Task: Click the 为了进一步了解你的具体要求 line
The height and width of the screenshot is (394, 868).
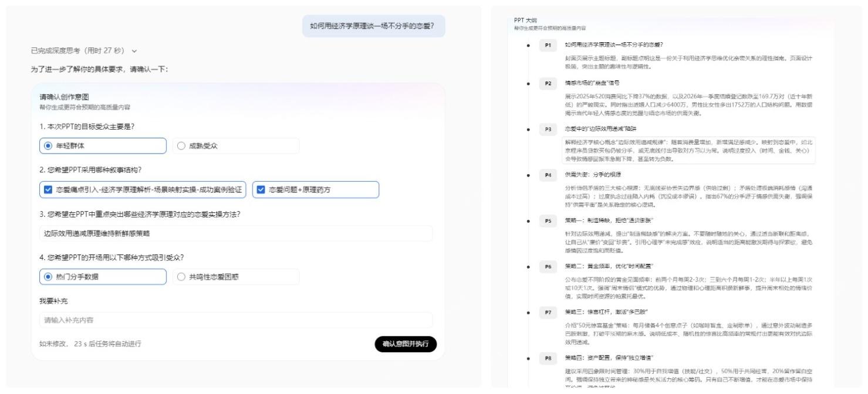Action: 99,69
